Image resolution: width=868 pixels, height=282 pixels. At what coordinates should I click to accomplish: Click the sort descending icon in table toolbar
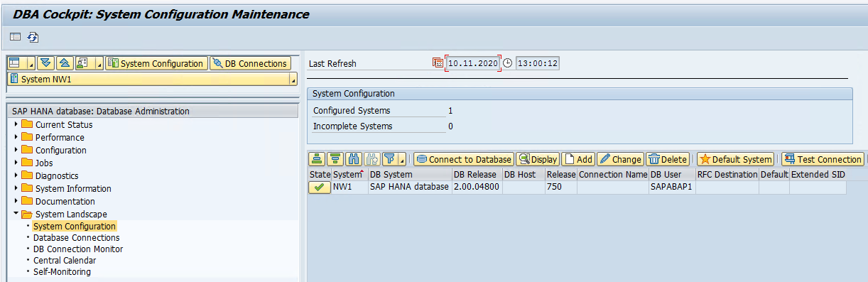[x=335, y=159]
